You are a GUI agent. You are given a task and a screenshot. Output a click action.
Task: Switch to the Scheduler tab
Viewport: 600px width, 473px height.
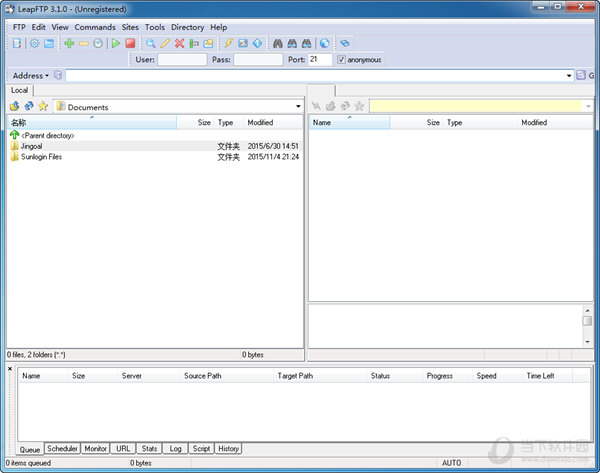click(x=62, y=448)
